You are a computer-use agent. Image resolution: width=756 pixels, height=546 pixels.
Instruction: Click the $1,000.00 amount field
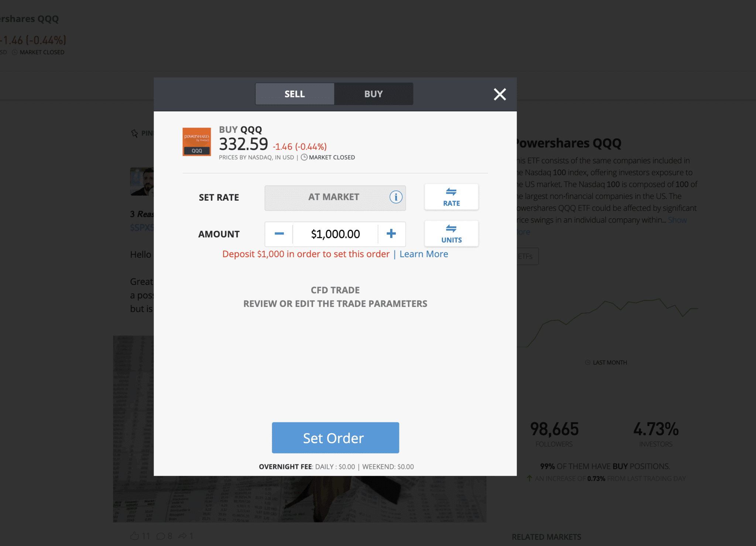(335, 234)
